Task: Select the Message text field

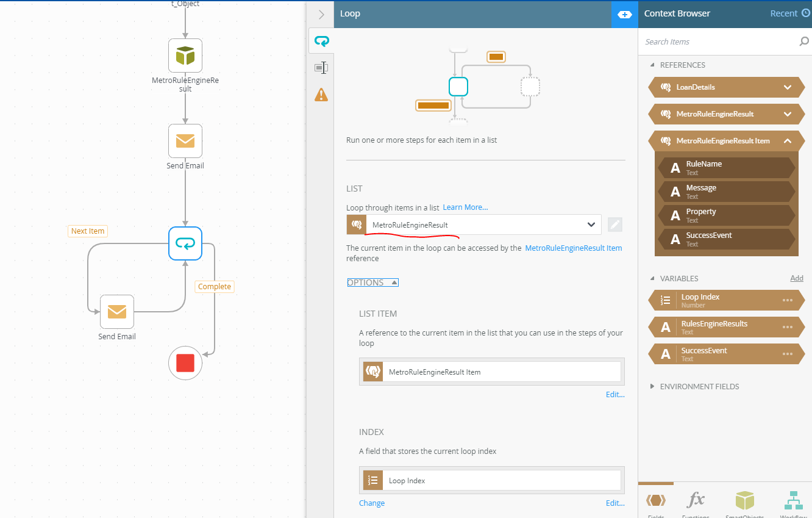Action: 727,192
